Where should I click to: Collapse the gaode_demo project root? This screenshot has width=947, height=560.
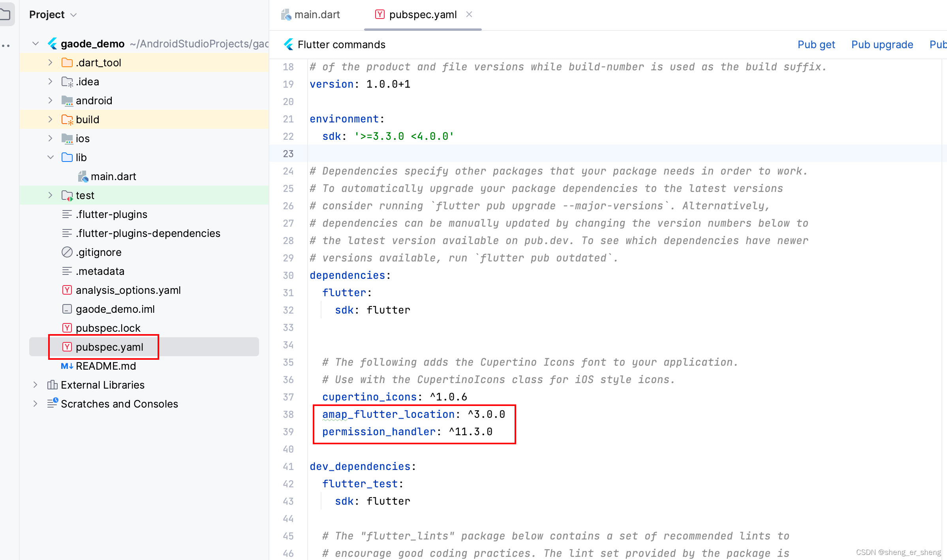35,43
